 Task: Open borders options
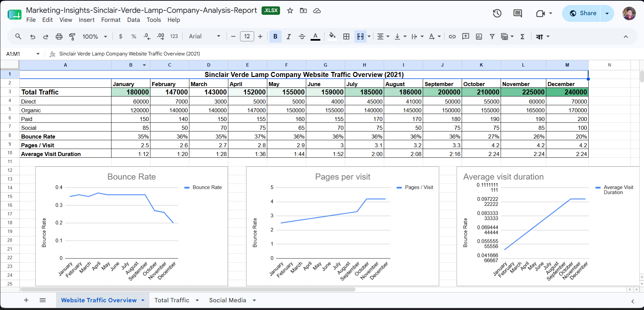[x=346, y=36]
